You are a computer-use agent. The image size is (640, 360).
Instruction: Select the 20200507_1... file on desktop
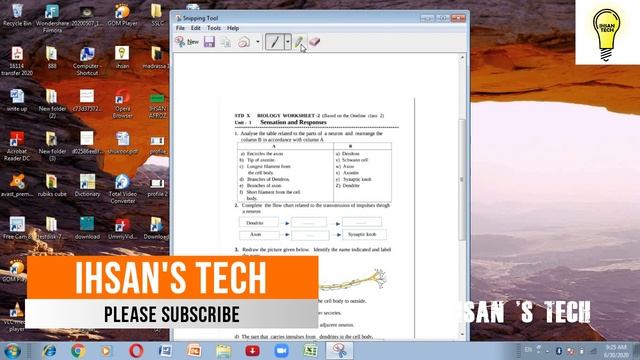tap(87, 15)
